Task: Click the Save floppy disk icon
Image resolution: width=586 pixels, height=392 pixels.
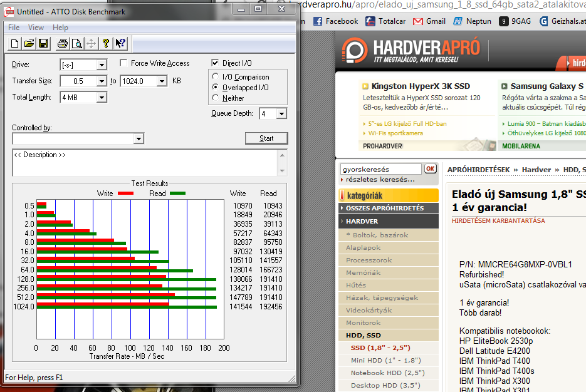Action: click(x=43, y=44)
